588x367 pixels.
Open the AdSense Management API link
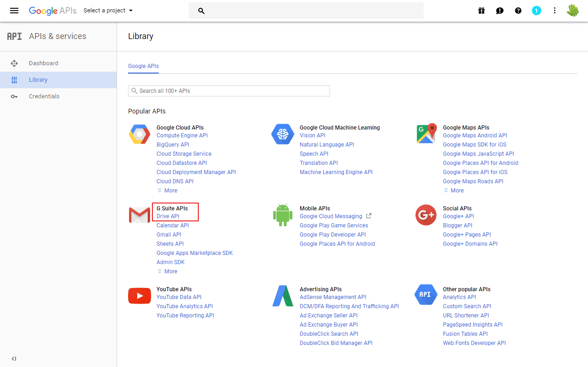tap(333, 297)
